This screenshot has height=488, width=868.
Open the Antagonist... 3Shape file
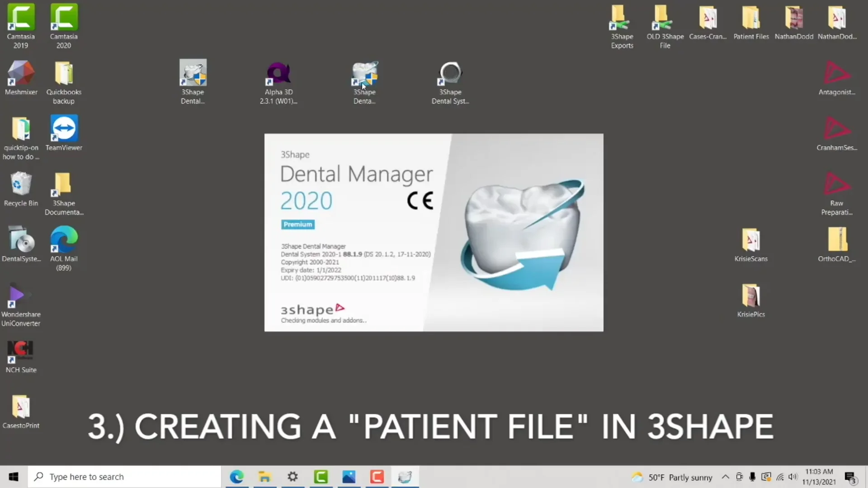[837, 78]
